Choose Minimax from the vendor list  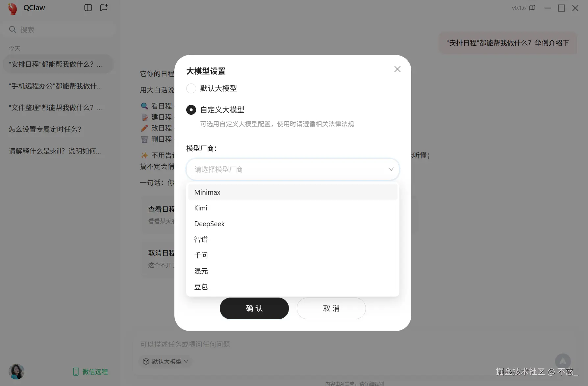[293, 192]
